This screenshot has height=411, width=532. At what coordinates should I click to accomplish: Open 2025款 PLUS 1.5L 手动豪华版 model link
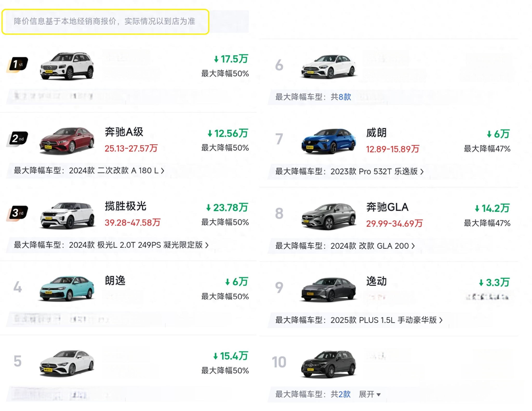(x=387, y=320)
